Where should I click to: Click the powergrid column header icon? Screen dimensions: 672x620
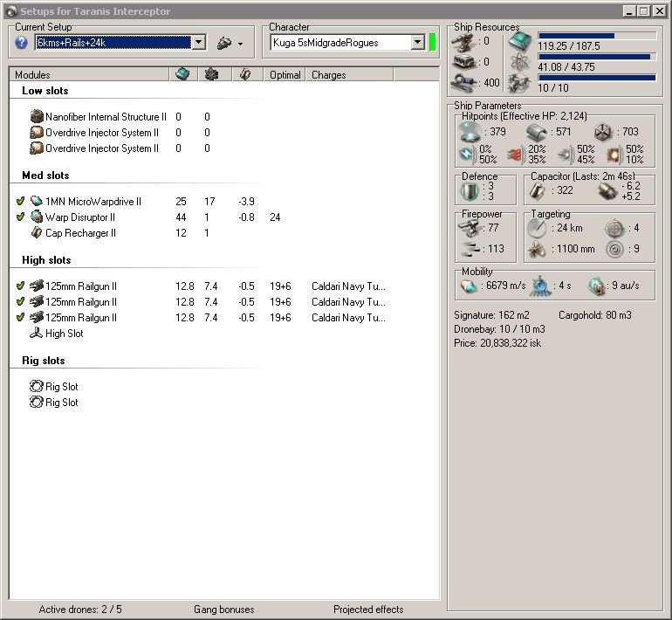(212, 74)
